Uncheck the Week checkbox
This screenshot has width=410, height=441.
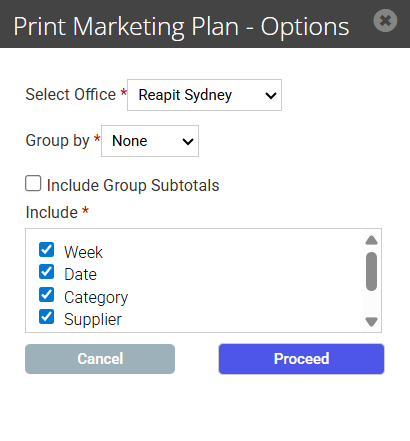click(x=46, y=250)
